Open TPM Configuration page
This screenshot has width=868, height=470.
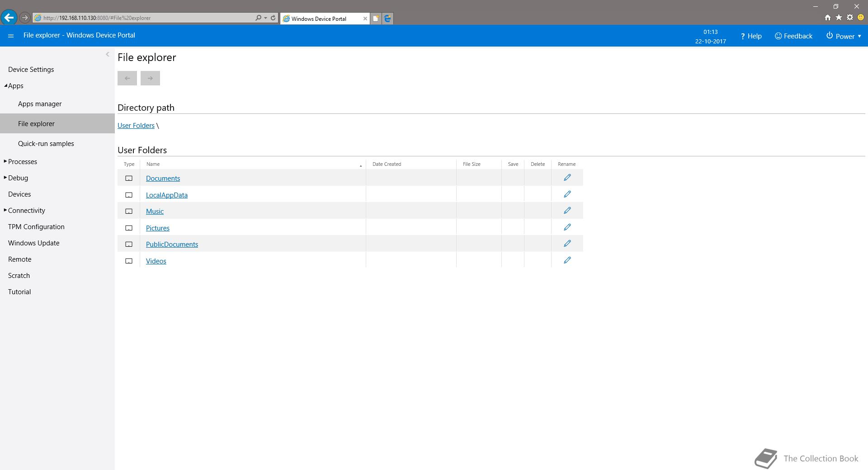tap(36, 227)
